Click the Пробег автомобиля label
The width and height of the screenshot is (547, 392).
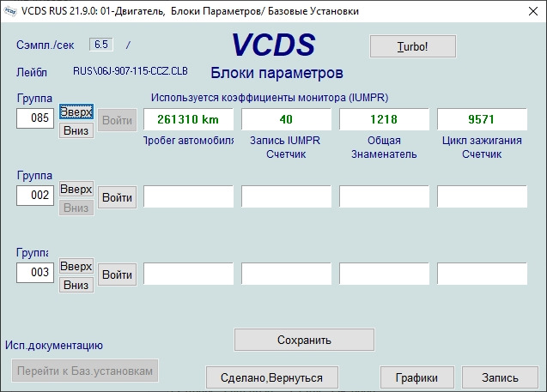click(188, 141)
